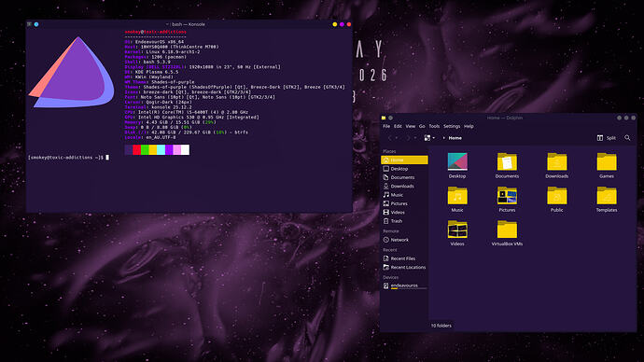Select Desktop in the Places sidebar
The height and width of the screenshot is (362, 644).
tap(404, 169)
